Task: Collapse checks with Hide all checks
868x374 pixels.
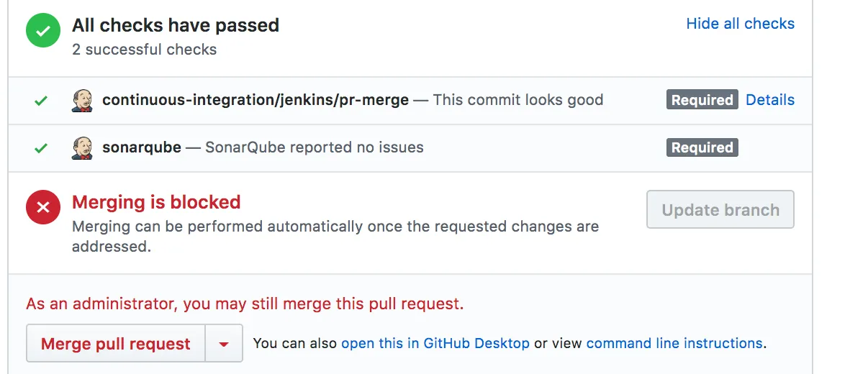Action: tap(740, 24)
